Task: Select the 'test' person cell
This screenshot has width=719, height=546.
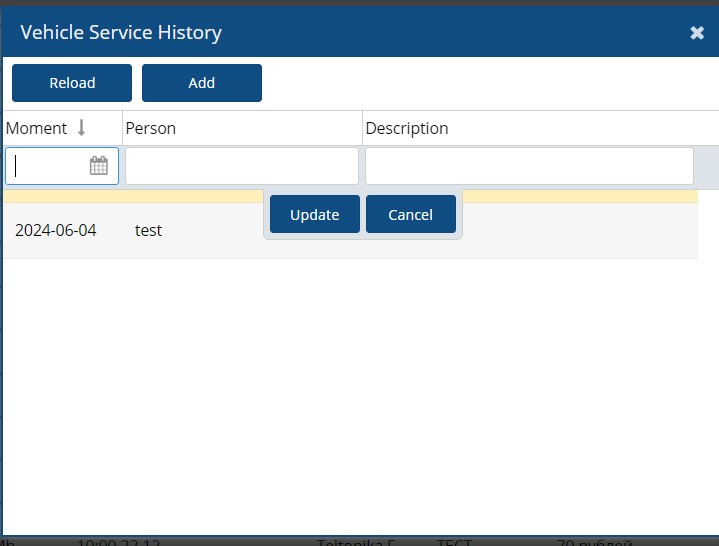Action: point(148,231)
